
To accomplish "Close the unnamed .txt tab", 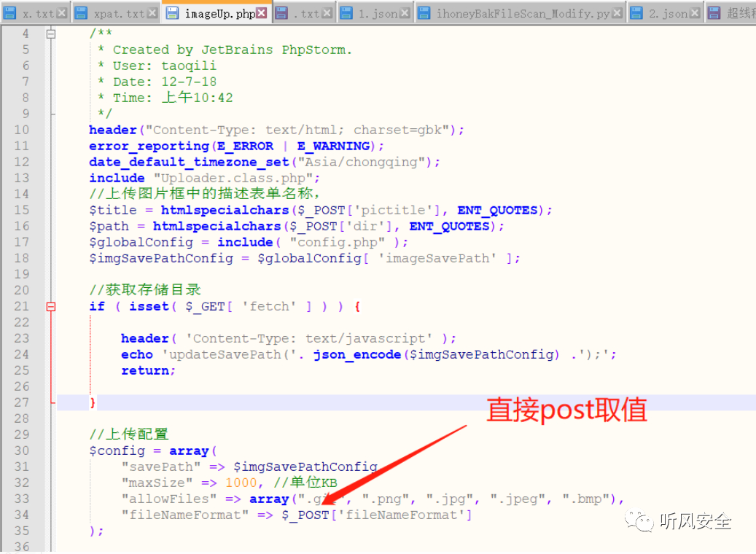I will coord(327,14).
